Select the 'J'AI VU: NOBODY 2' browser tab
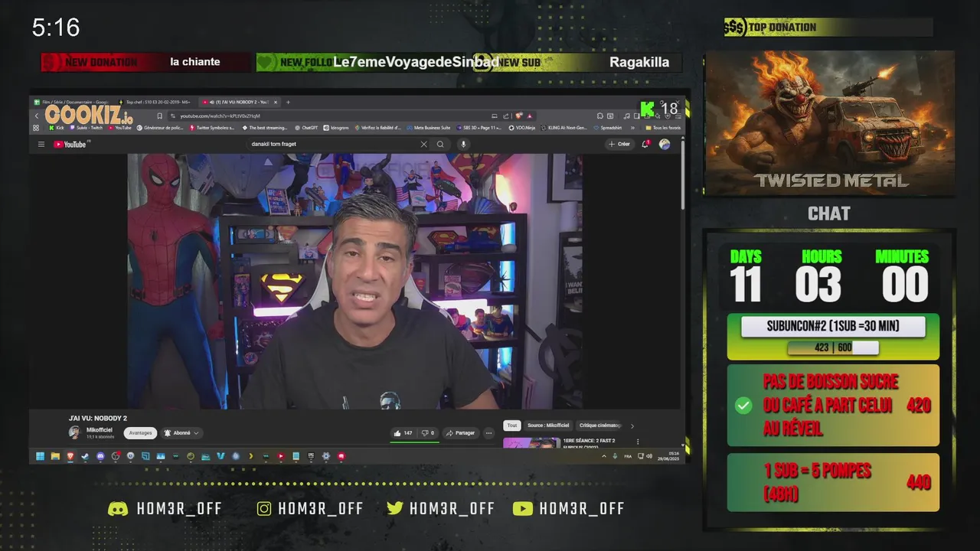The width and height of the screenshot is (980, 551). point(238,102)
